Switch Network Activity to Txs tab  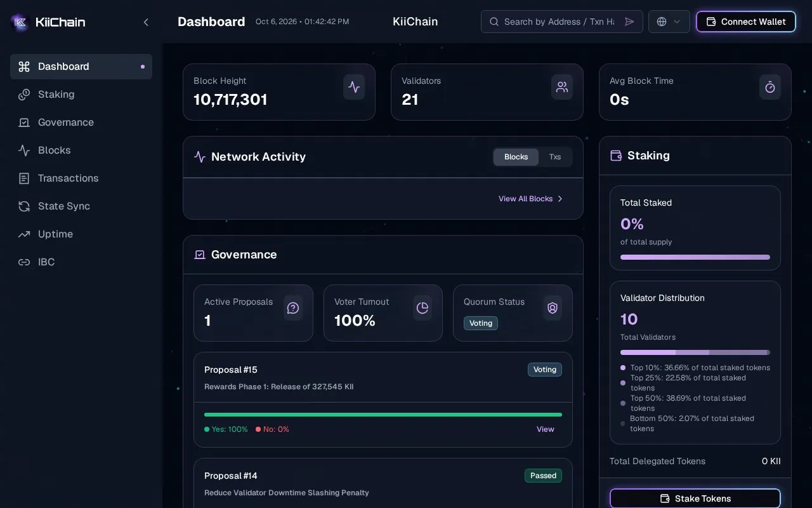(555, 157)
